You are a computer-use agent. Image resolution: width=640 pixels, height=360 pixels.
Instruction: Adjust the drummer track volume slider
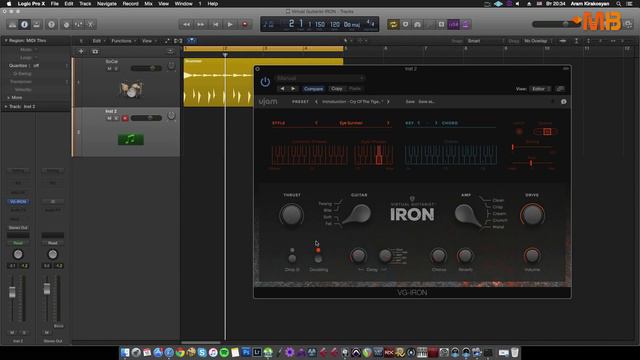[146, 68]
